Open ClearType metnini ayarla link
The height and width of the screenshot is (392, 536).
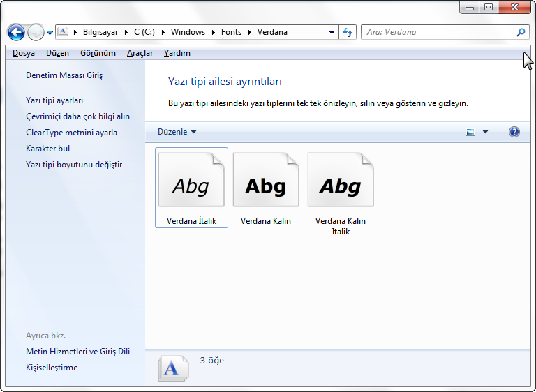(x=71, y=133)
